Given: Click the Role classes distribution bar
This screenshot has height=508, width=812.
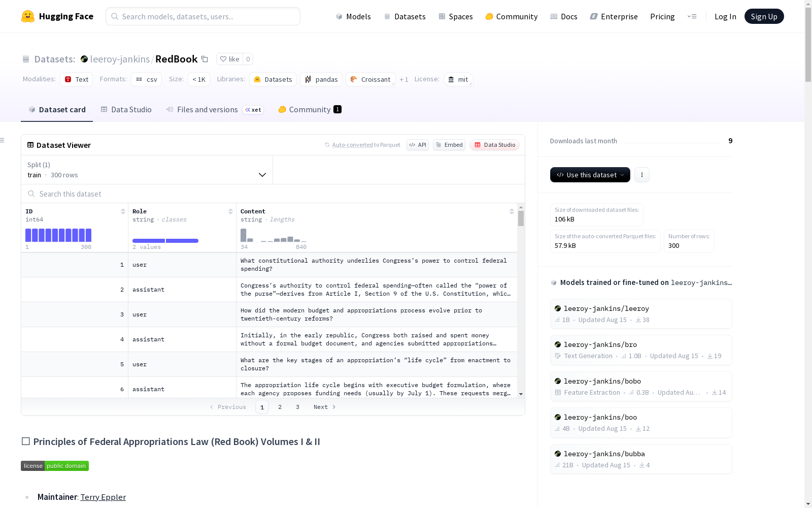Looking at the screenshot, I should pyautogui.click(x=165, y=241).
